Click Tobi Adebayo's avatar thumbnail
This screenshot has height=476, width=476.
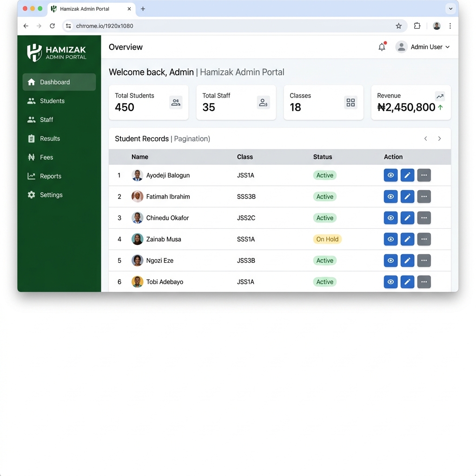point(137,282)
